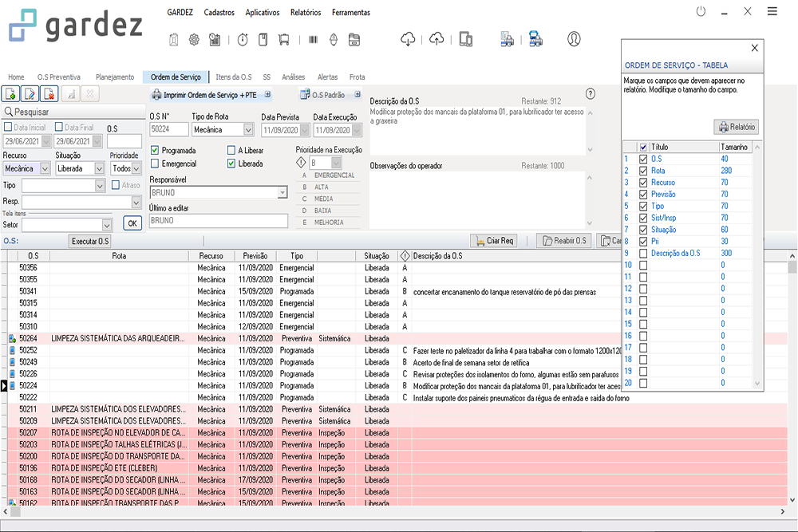This screenshot has height=532, width=798.
Task: Toggle the Emergencial checkbox
Action: [x=155, y=164]
